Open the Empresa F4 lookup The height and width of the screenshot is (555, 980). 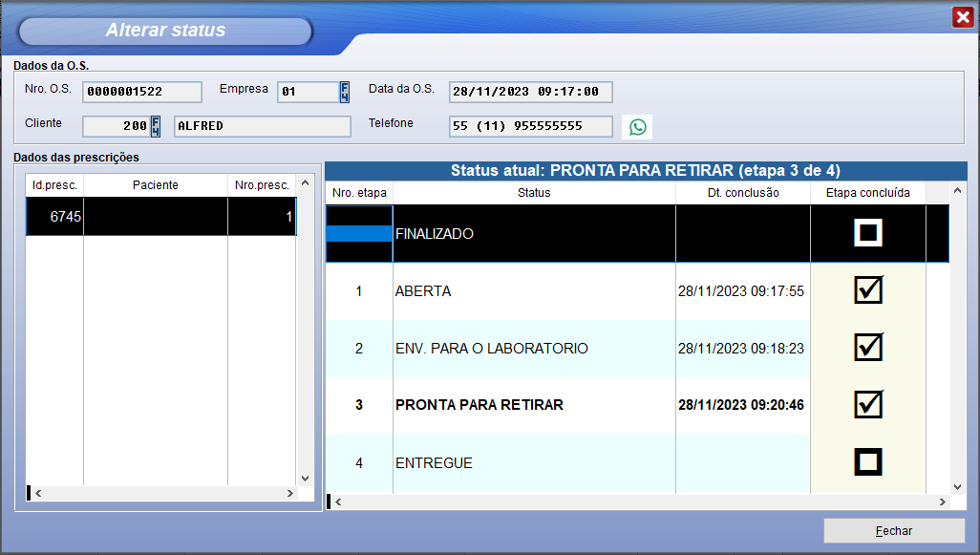[345, 92]
